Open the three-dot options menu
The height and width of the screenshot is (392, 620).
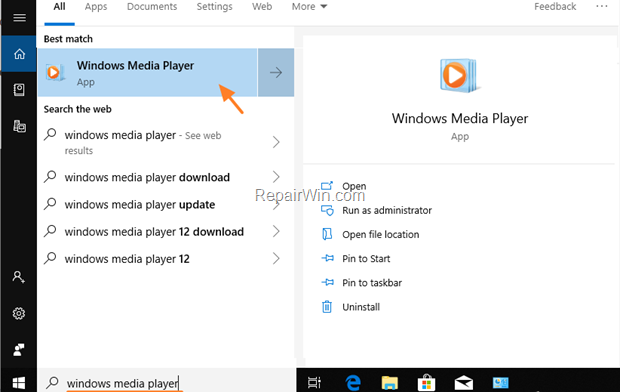(601, 6)
